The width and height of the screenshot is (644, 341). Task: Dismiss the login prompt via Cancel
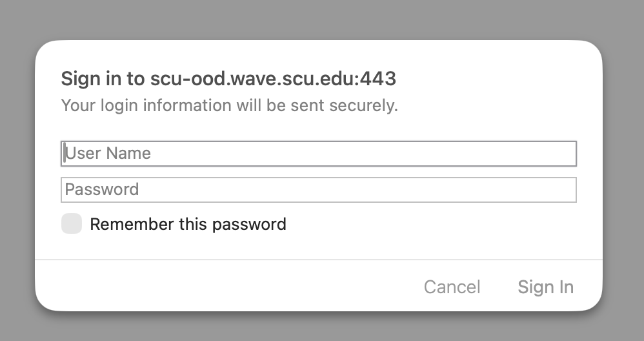452,287
